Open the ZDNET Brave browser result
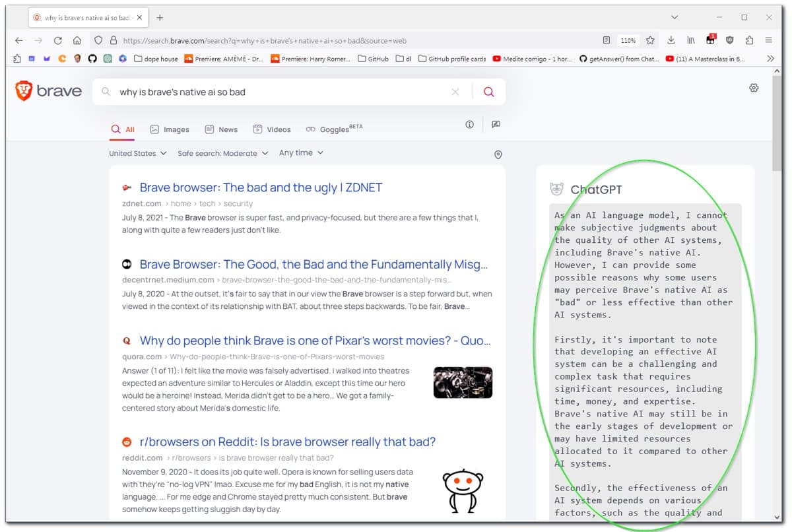Viewport: 792px width, 532px height. [261, 187]
